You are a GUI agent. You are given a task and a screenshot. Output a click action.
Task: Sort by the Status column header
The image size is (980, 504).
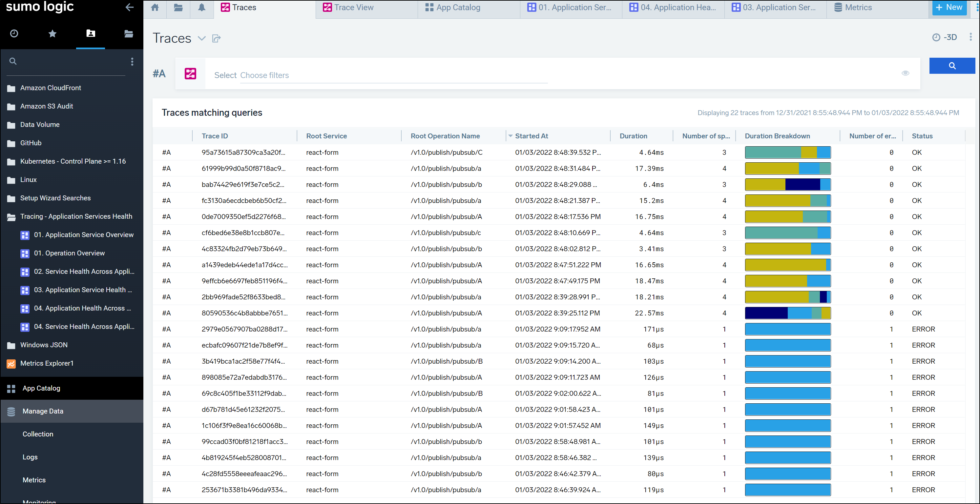tap(922, 136)
